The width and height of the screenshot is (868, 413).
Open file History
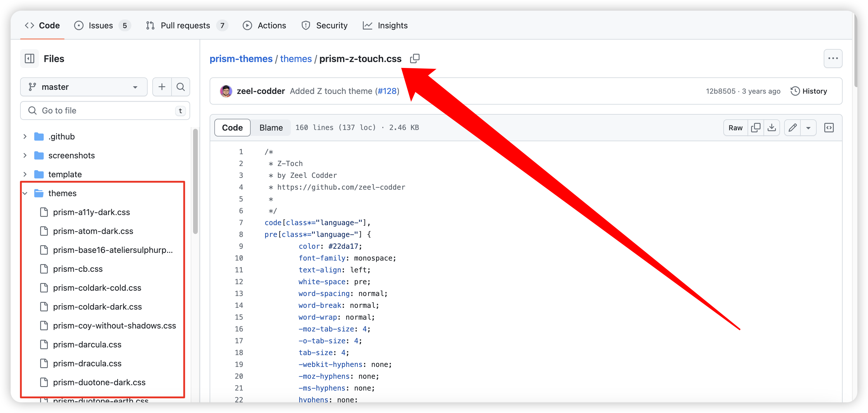tap(809, 91)
